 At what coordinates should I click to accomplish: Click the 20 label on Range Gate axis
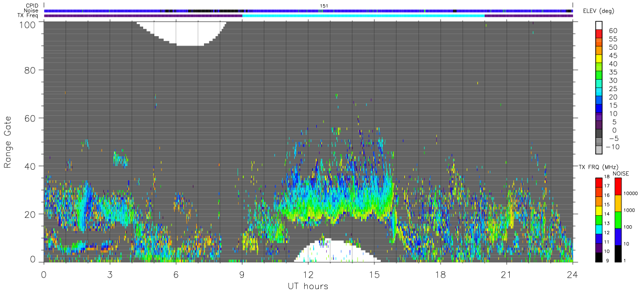30,214
